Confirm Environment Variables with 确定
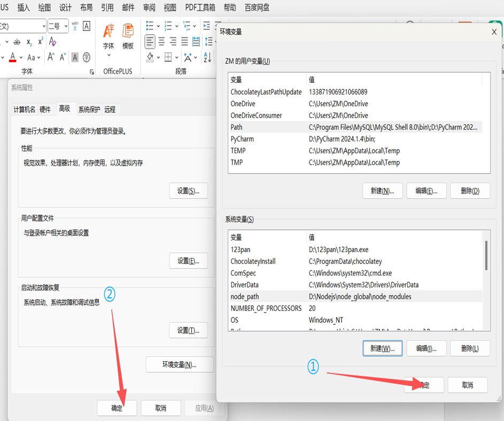 (424, 385)
